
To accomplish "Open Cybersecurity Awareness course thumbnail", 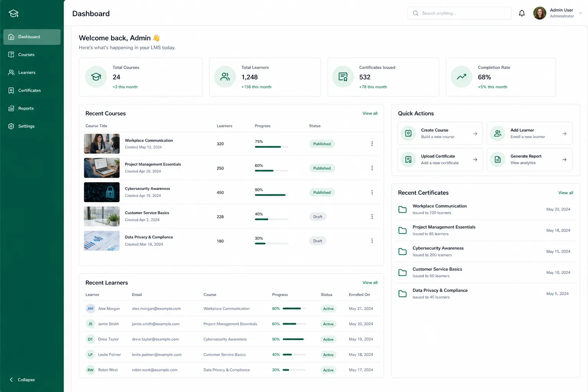I will [102, 192].
